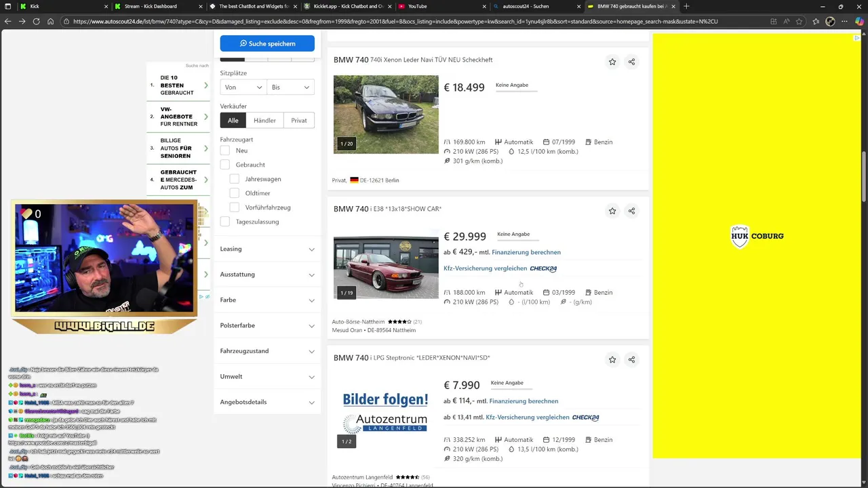Check the Tageszulassung box
The image size is (868, 488).
(225, 222)
